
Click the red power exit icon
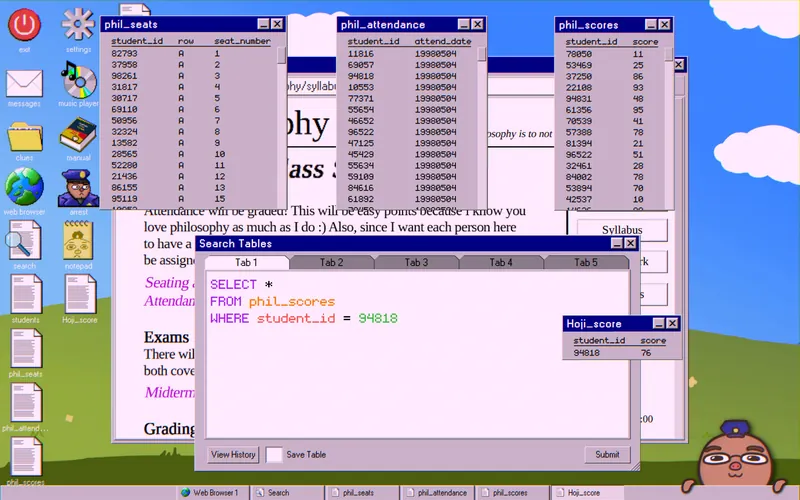click(24, 24)
